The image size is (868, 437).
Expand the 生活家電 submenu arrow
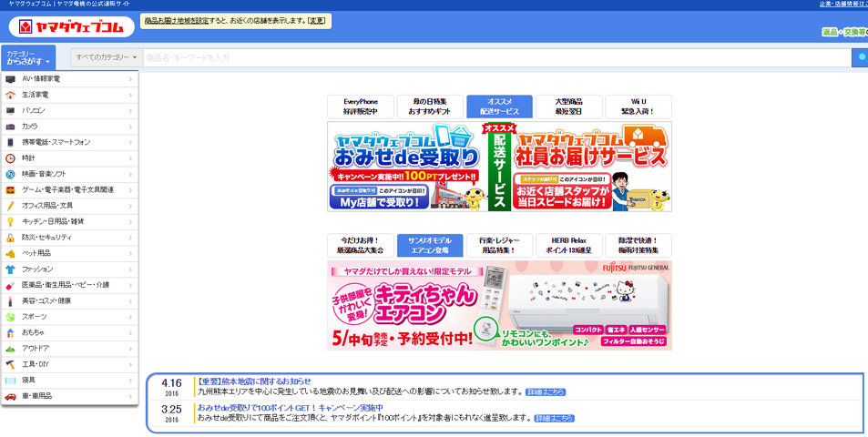click(x=130, y=96)
